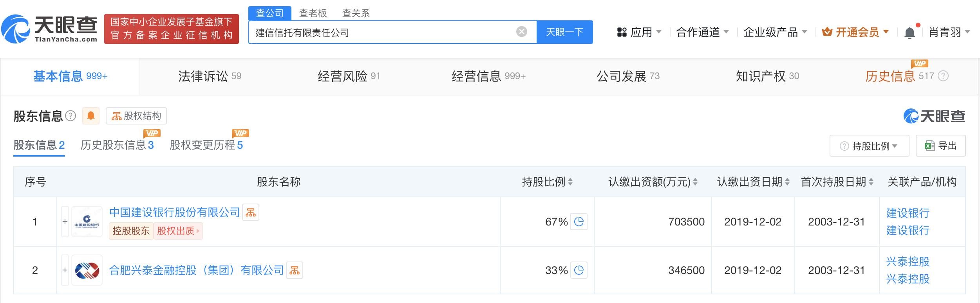Expand the 企业级产品 menu

(x=775, y=32)
